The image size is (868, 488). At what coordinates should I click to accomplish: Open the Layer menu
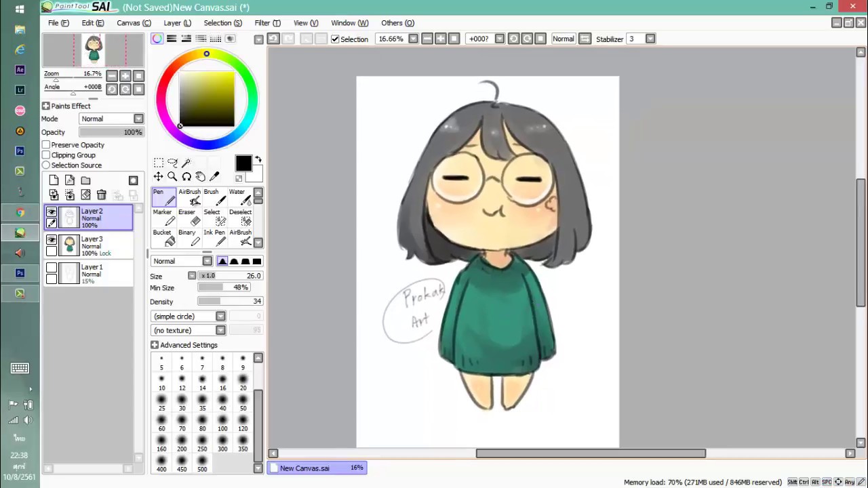[x=177, y=23]
